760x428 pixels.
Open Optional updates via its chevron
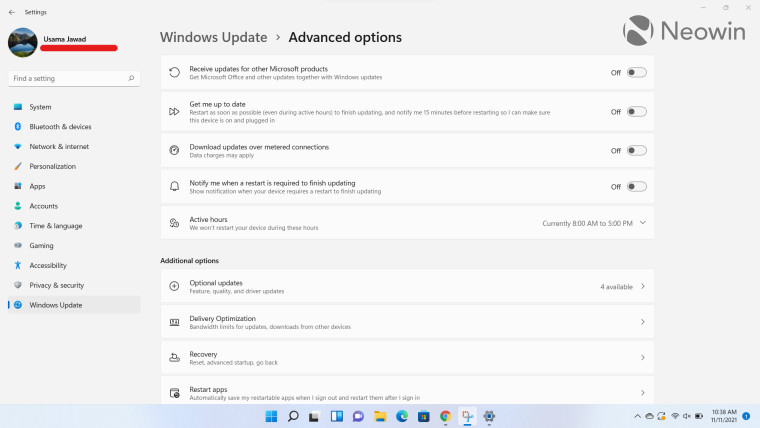(643, 286)
